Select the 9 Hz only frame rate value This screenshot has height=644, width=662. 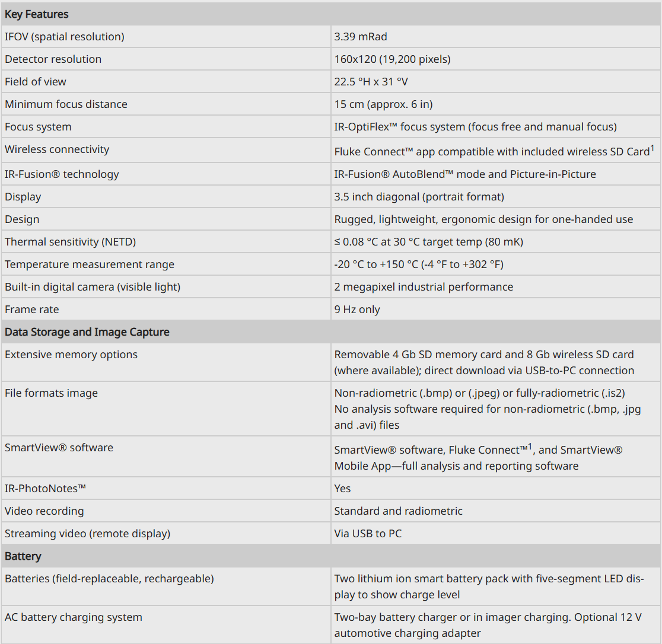[x=357, y=310]
